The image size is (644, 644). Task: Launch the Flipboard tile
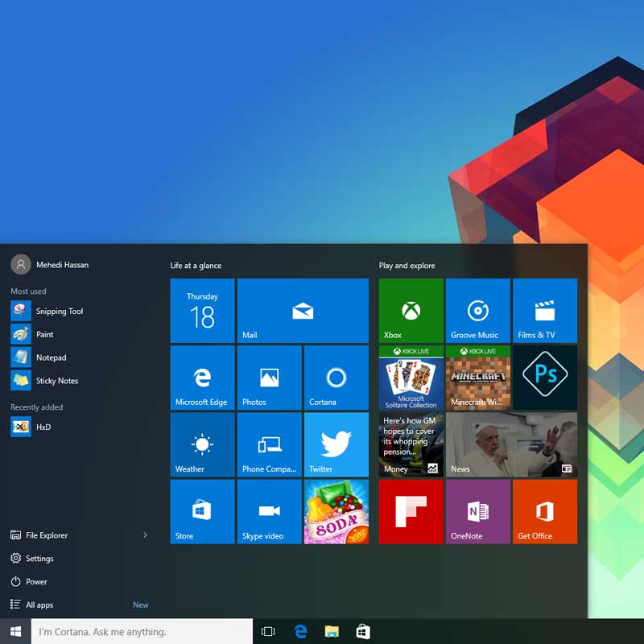(411, 512)
